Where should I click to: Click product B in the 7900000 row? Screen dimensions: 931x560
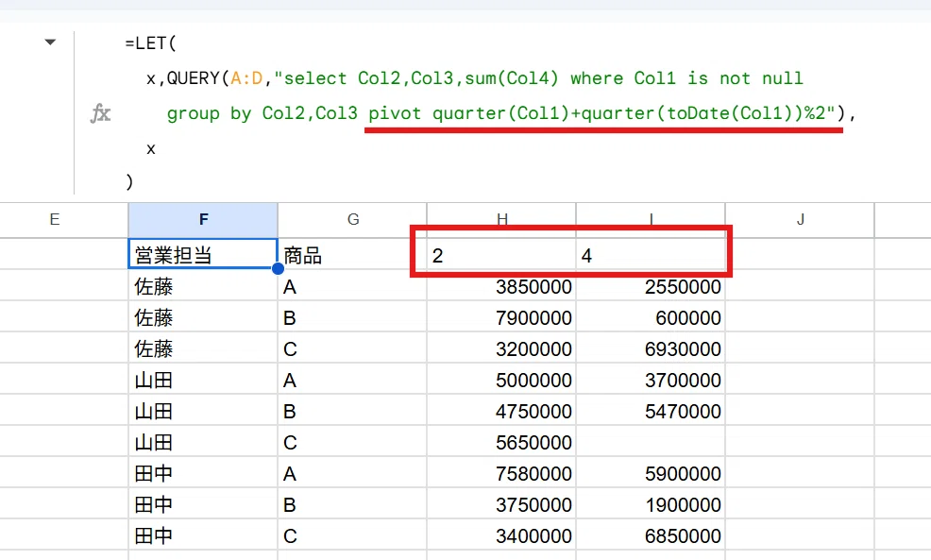point(353,317)
